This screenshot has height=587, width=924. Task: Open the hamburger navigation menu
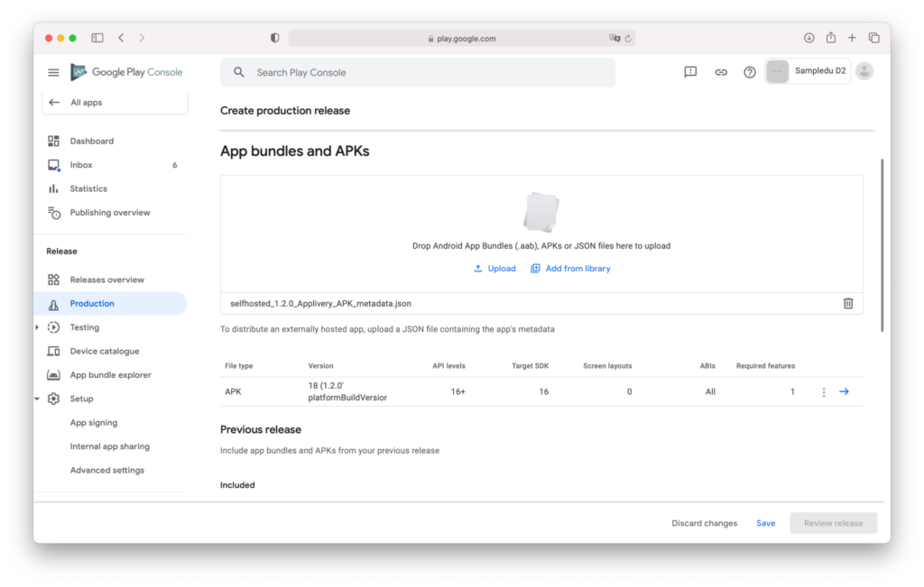point(53,72)
